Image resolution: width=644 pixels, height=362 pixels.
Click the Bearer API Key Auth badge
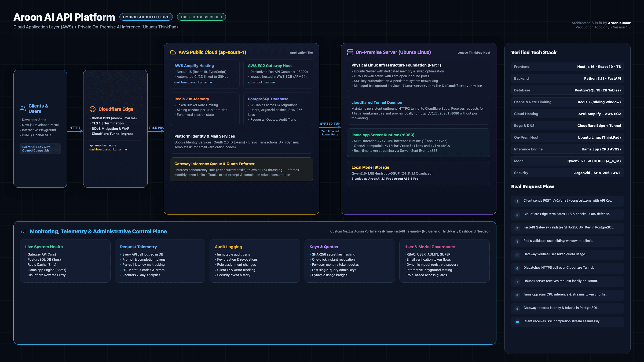point(40,149)
